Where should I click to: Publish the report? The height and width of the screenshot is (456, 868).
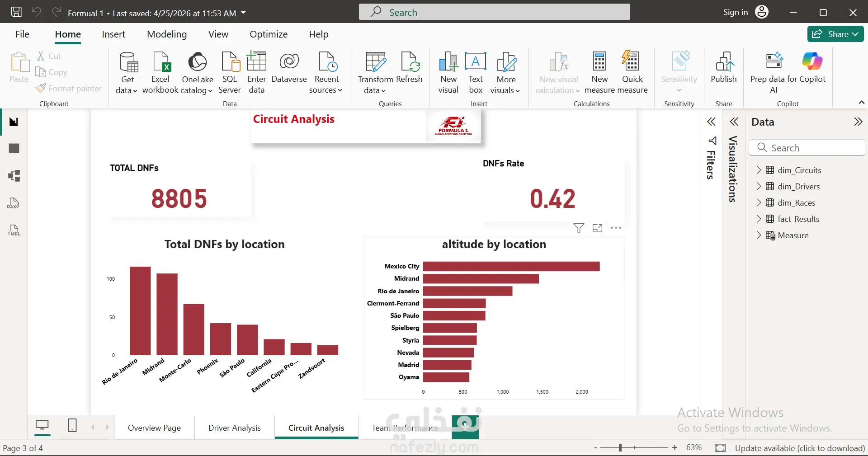pos(724,68)
